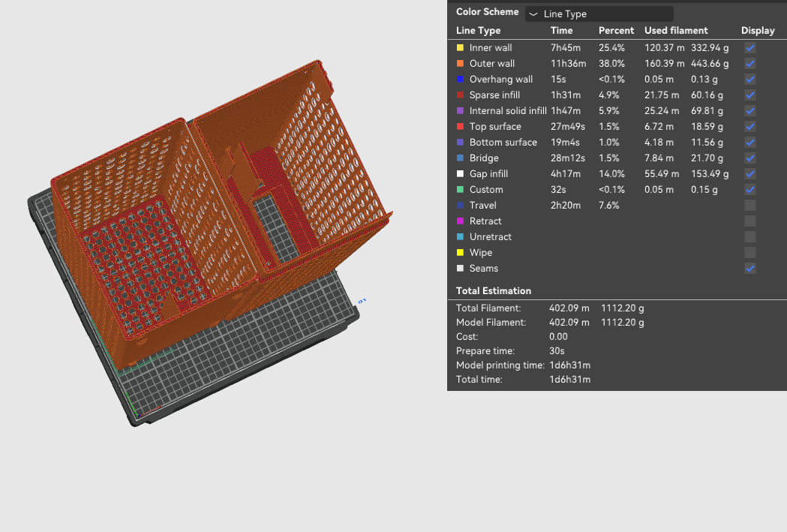
Task: Select the Inner wall label
Action: pyautogui.click(x=491, y=48)
